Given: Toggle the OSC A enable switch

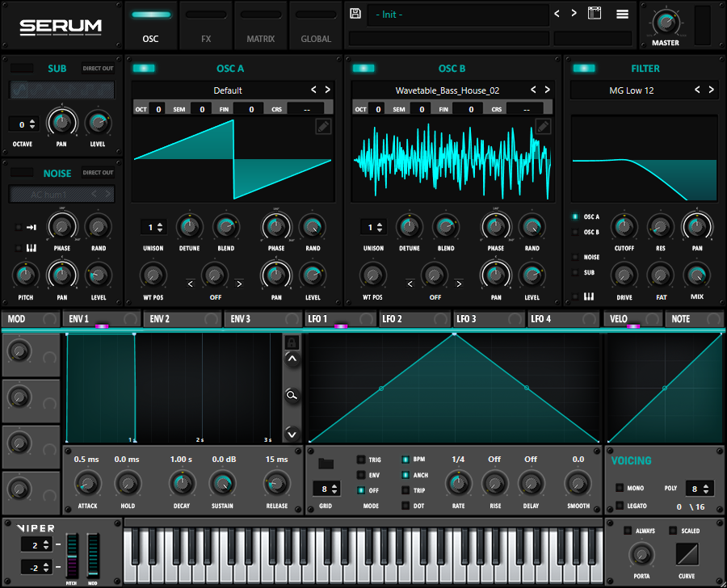Looking at the screenshot, I should tap(144, 68).
